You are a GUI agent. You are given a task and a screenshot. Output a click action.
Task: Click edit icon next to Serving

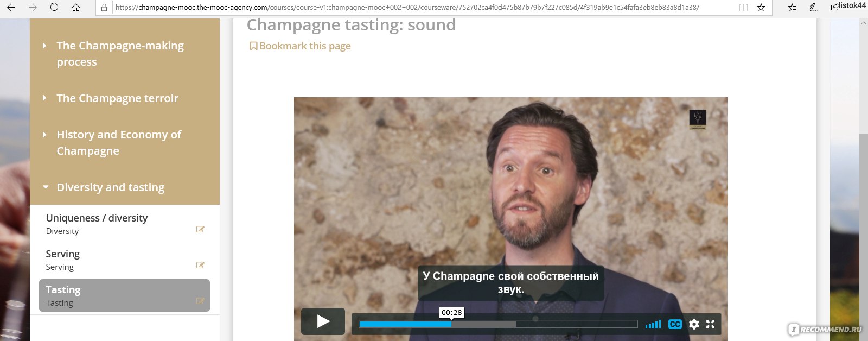click(x=200, y=265)
